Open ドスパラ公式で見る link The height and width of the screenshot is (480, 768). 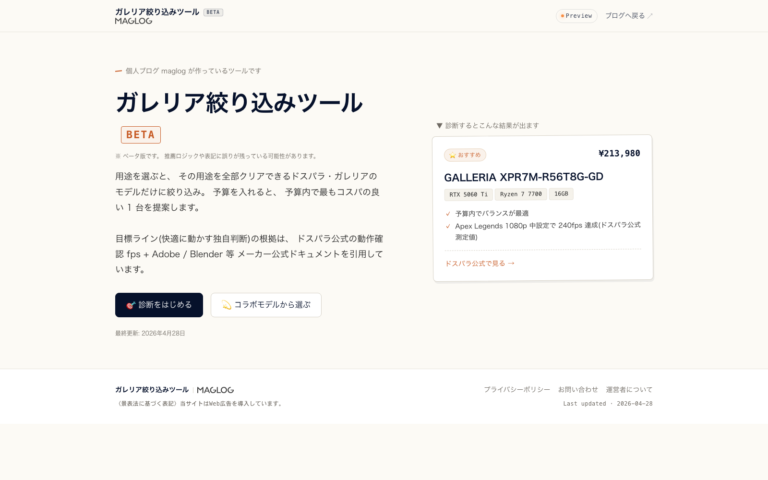480,264
